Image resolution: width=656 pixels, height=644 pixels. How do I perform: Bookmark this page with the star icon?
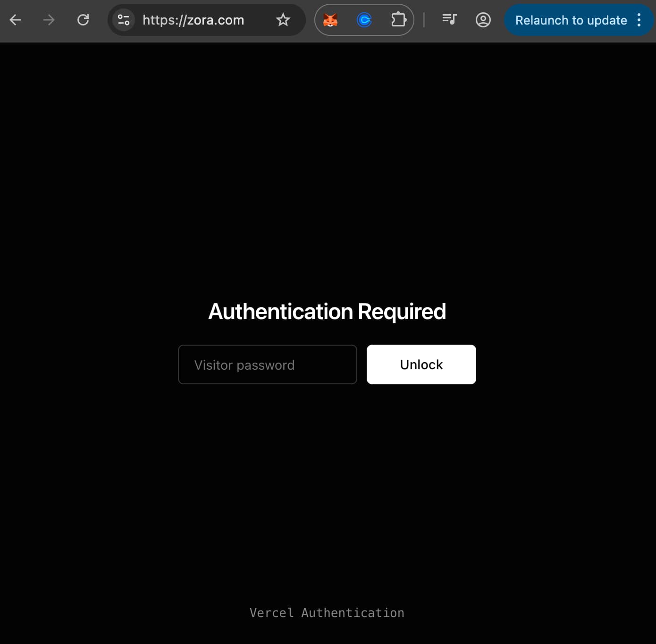[283, 20]
